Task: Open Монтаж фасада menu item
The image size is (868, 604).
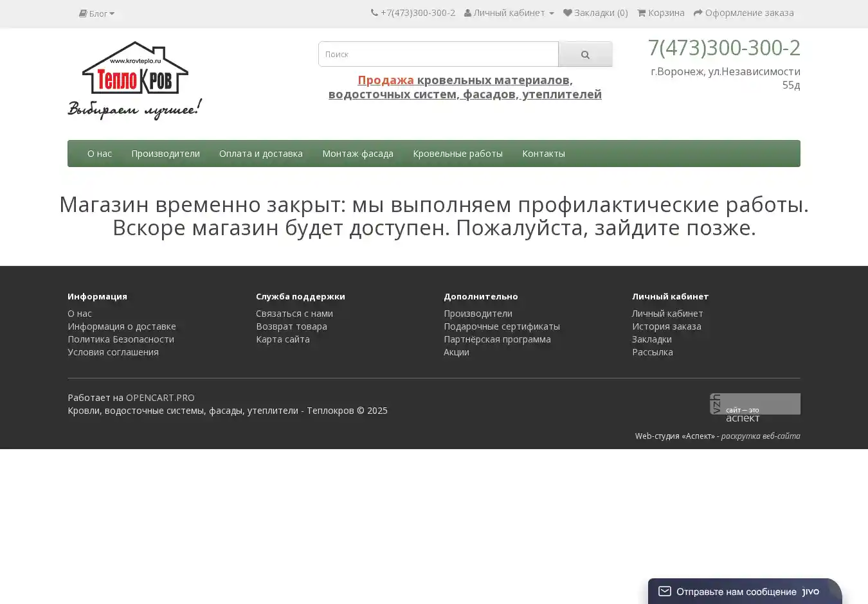Action: pyautogui.click(x=357, y=154)
